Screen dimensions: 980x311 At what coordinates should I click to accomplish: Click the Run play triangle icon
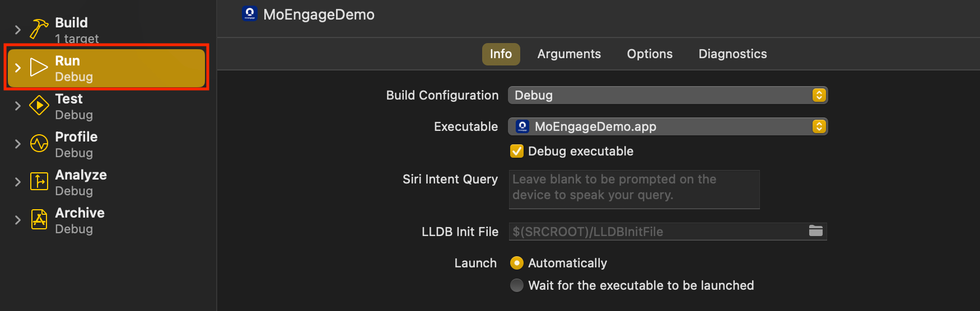(x=39, y=68)
